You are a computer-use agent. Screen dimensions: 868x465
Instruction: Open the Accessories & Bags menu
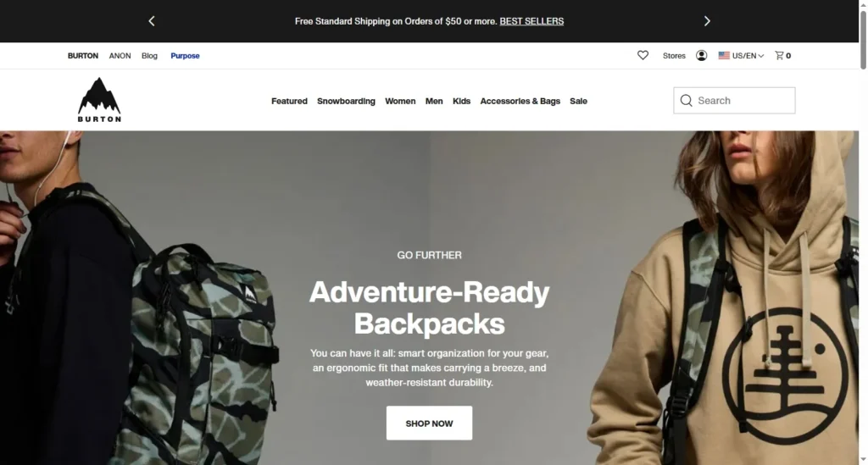(x=520, y=101)
